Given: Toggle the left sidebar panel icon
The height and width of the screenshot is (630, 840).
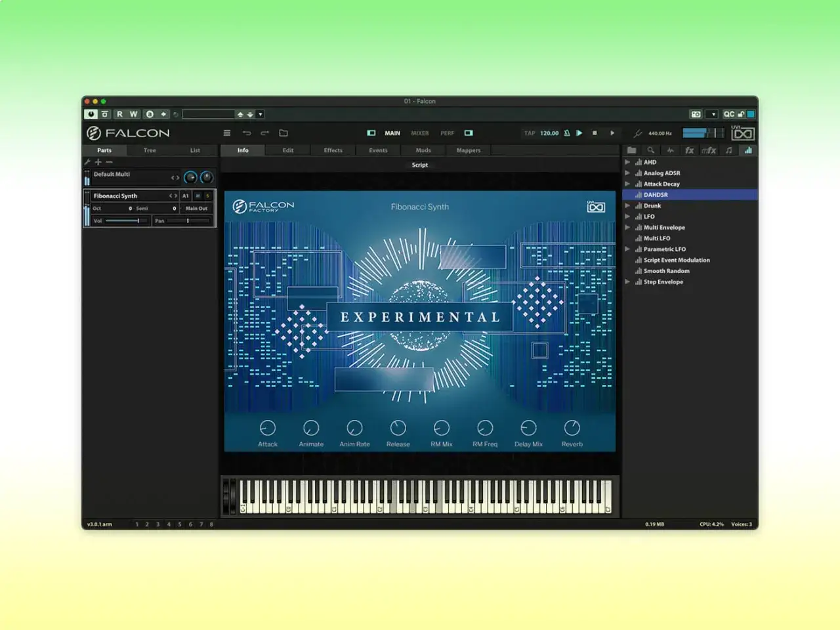Looking at the screenshot, I should (371, 133).
